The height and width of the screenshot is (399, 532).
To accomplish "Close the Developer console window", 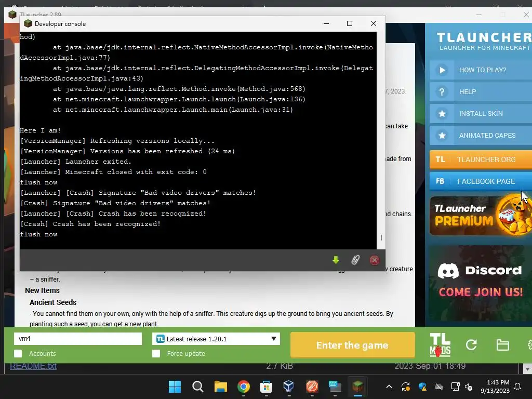I will [373, 23].
